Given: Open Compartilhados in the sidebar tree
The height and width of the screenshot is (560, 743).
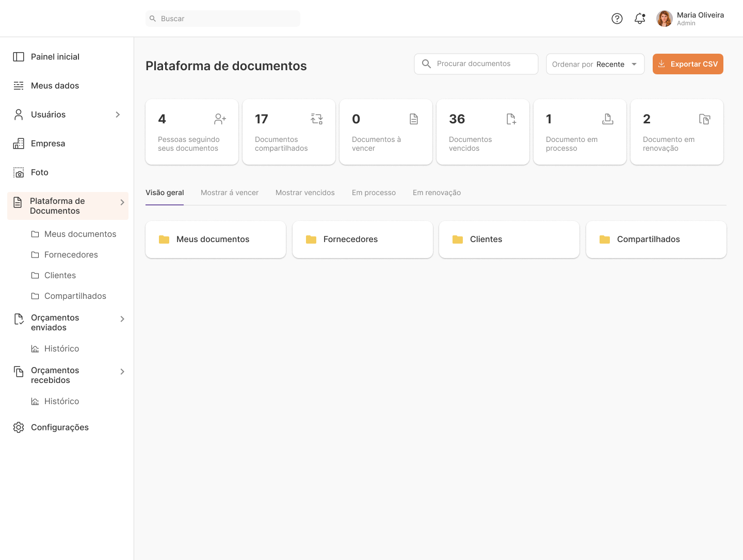Looking at the screenshot, I should coord(75,296).
